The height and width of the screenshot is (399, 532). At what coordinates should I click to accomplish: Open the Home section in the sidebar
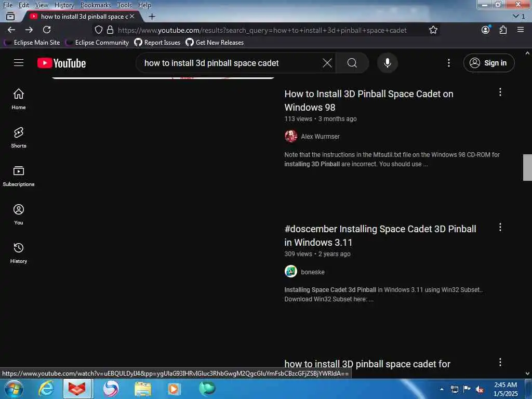pos(19,99)
